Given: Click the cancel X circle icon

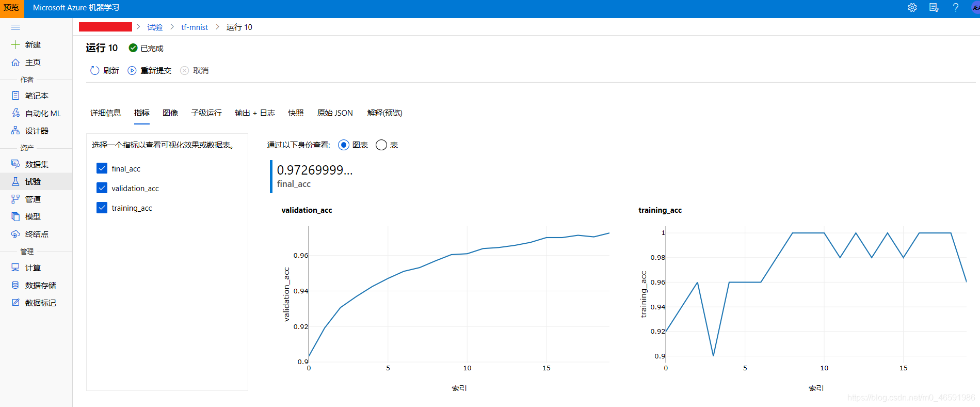Looking at the screenshot, I should 184,70.
